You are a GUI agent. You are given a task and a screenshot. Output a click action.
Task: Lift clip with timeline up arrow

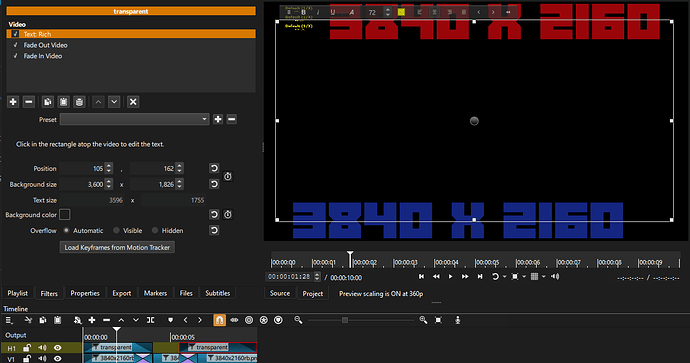tap(121, 320)
